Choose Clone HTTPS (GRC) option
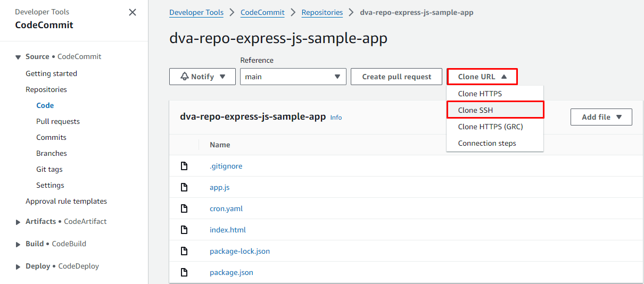 click(490, 127)
